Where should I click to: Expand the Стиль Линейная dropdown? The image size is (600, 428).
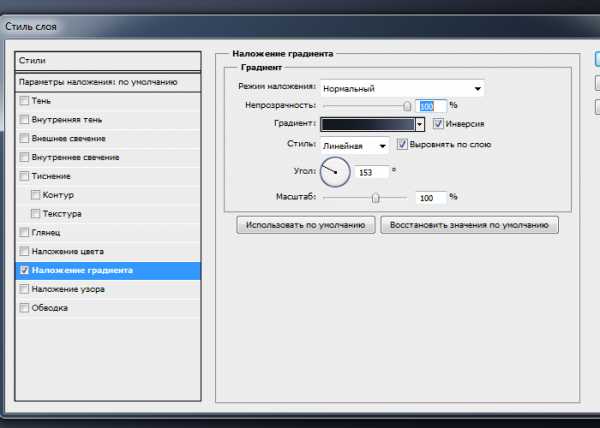(x=382, y=145)
